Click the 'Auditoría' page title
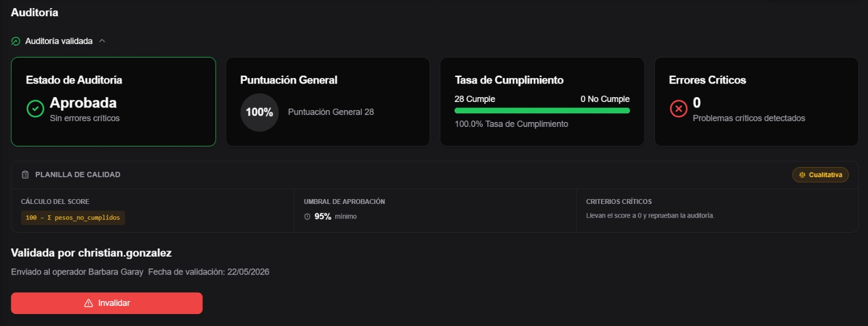Image resolution: width=868 pixels, height=326 pixels. [x=35, y=12]
